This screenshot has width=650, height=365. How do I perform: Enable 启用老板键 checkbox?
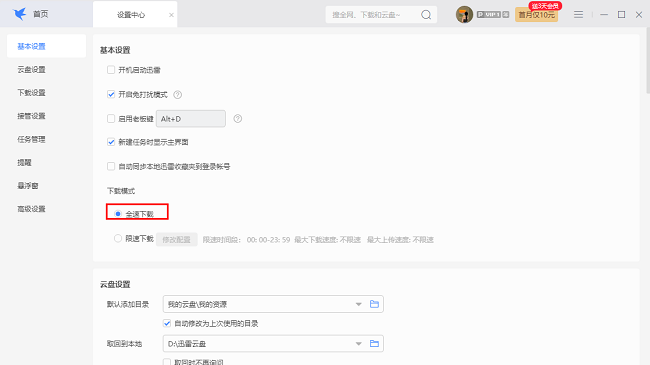(x=111, y=119)
